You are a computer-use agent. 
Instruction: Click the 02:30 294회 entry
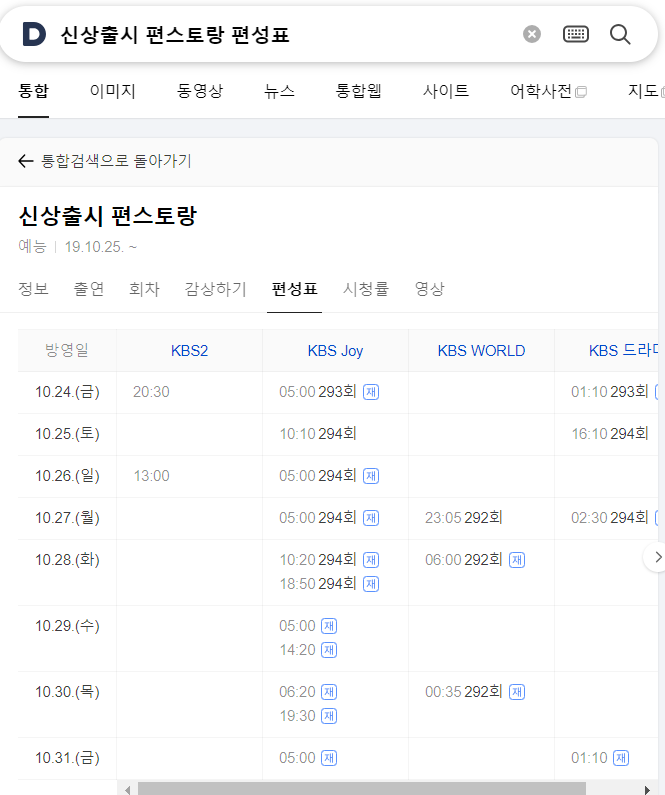610,518
